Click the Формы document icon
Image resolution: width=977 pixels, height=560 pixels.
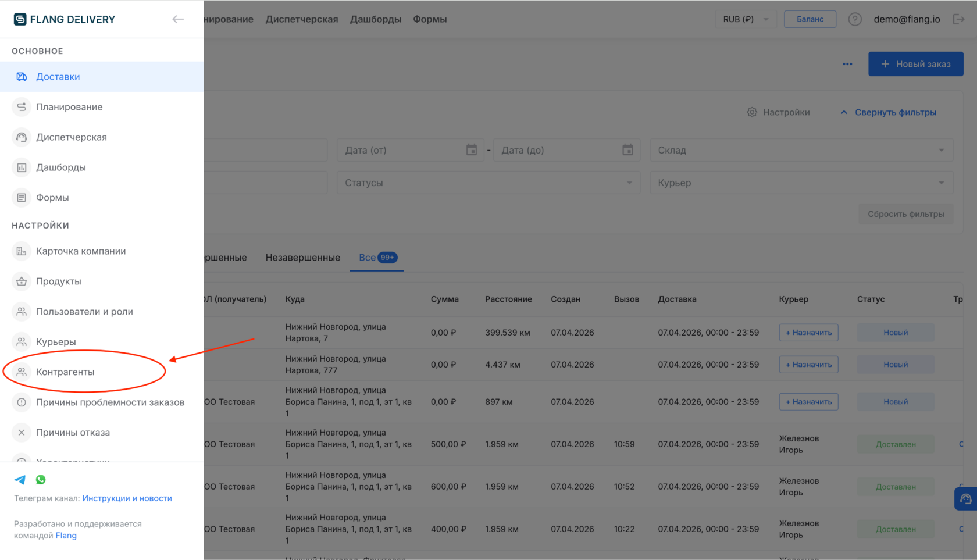pyautogui.click(x=22, y=198)
